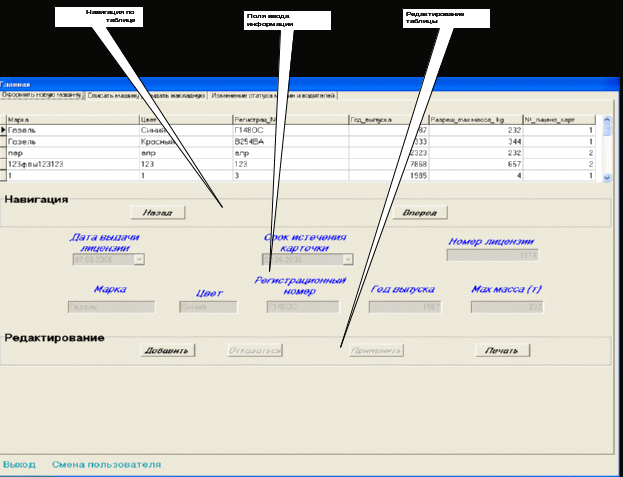The height and width of the screenshot is (477, 623).
Task: Click the 123фвы123123 cell
Action: point(73,164)
